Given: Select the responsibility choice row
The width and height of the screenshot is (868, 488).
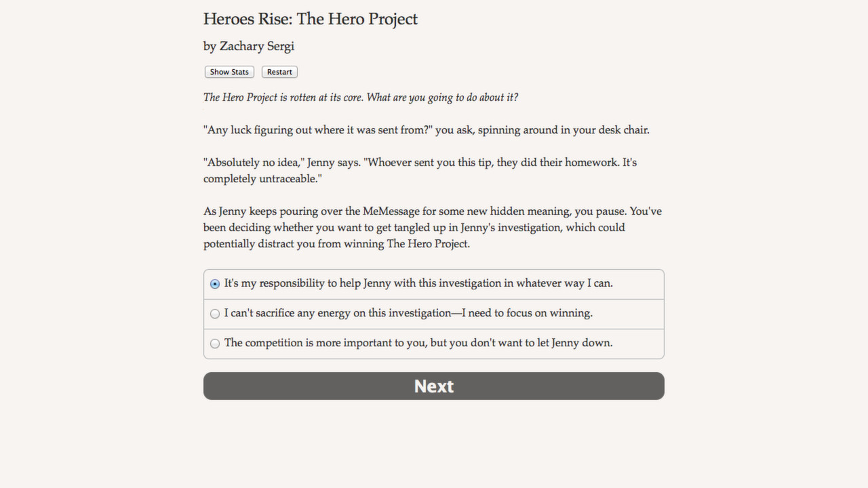Looking at the screenshot, I should coord(418,283).
